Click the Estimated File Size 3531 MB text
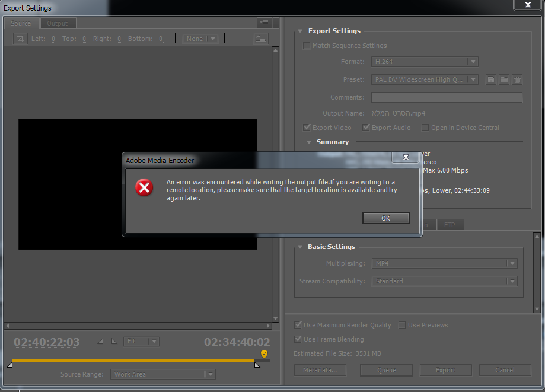The height and width of the screenshot is (392, 545). tap(337, 353)
